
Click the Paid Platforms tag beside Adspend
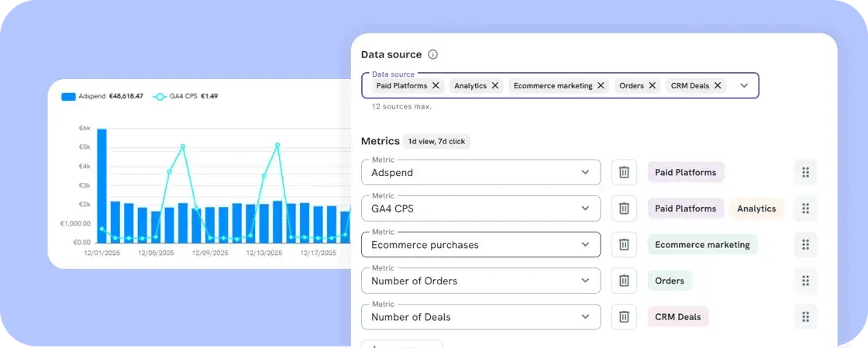(685, 173)
